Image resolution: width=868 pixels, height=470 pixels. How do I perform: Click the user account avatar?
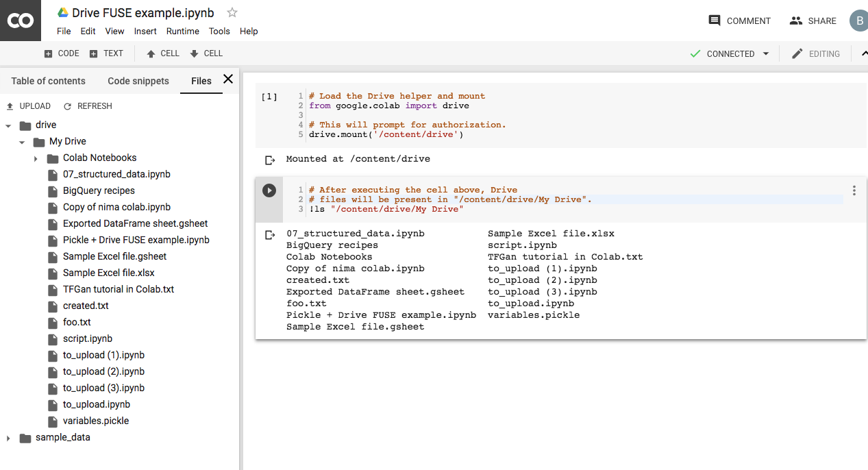(859, 21)
